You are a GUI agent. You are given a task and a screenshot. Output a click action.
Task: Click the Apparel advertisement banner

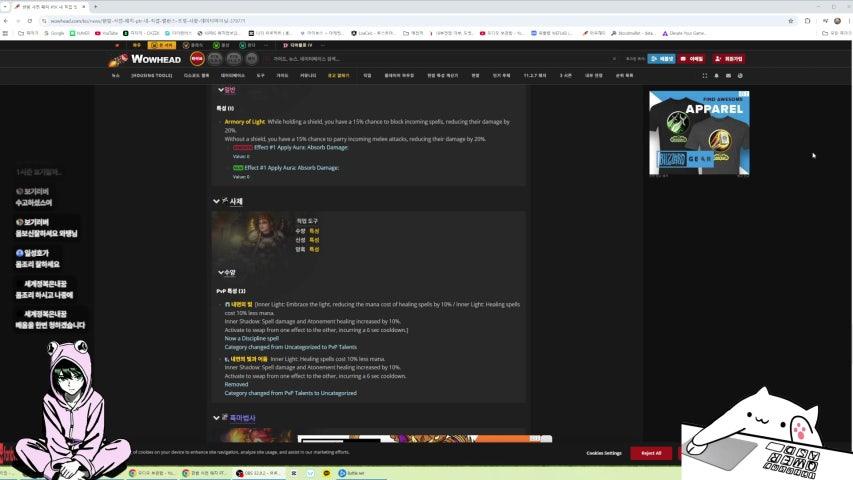[x=699, y=133]
